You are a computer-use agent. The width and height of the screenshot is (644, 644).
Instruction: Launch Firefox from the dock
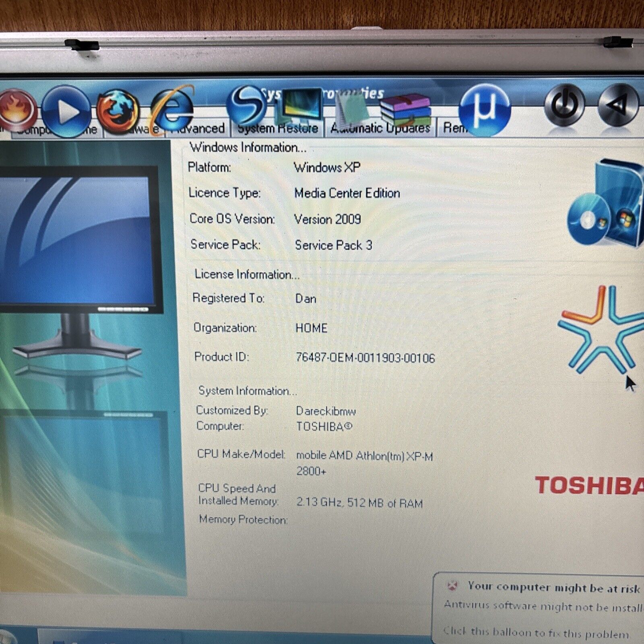tap(118, 110)
